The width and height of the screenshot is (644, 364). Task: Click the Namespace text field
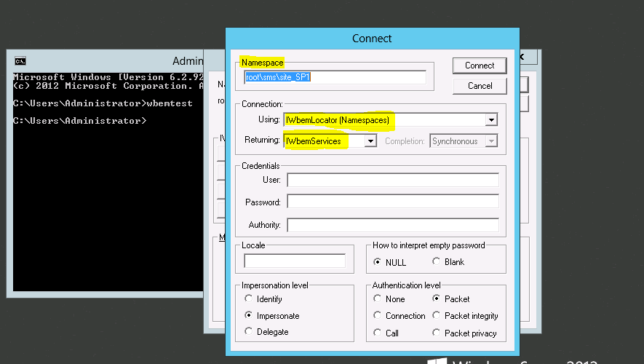click(x=335, y=77)
